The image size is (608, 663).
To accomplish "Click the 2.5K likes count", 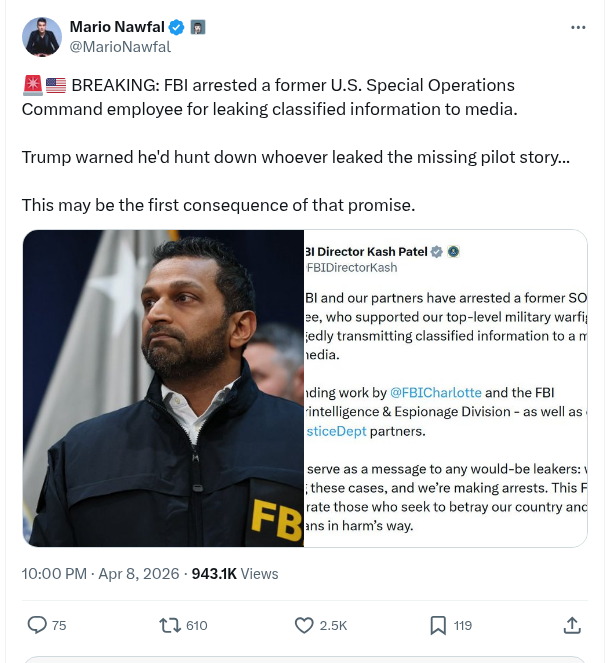I will 333,626.
